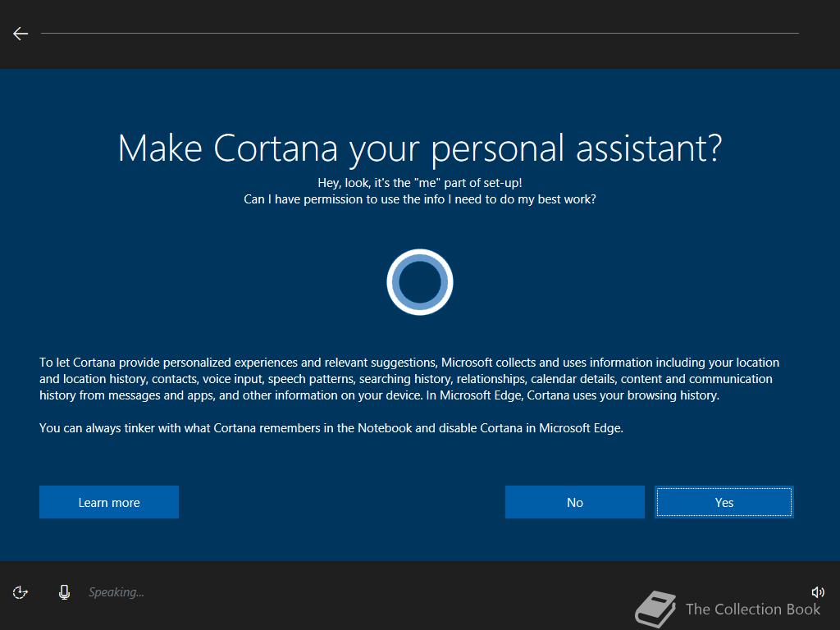The image size is (840, 630).
Task: Click the 'Speaking...' status text
Action: click(116, 592)
